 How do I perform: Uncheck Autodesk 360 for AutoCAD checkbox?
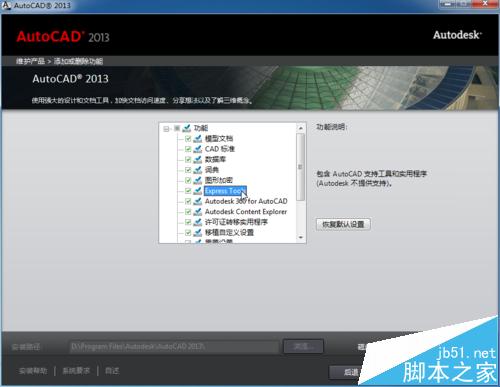[x=188, y=201]
